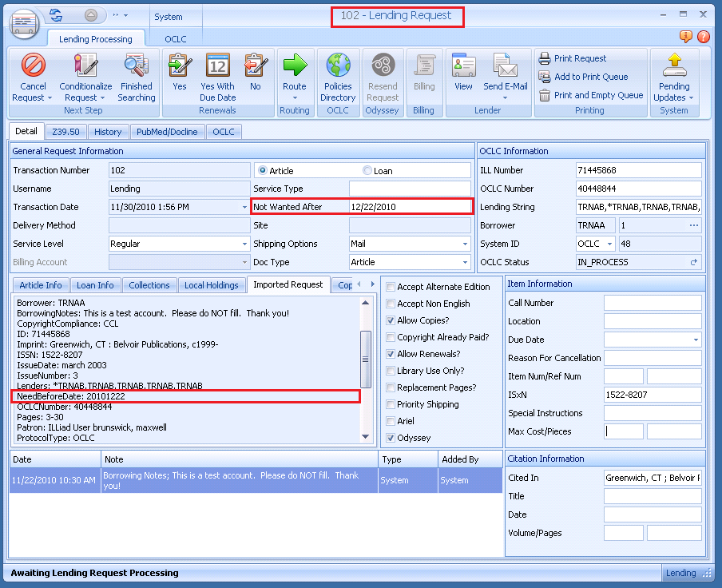722x588 pixels.
Task: Click the green Route arrow icon
Action: [295, 66]
